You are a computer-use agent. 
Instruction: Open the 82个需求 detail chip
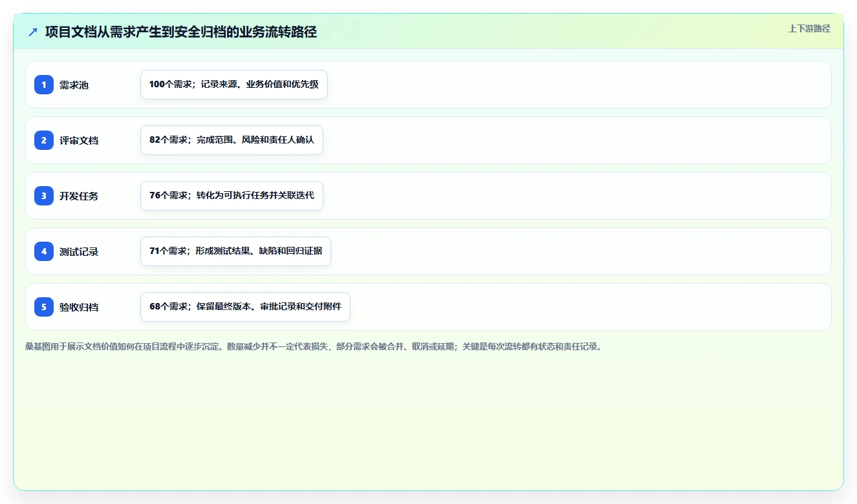point(232,140)
